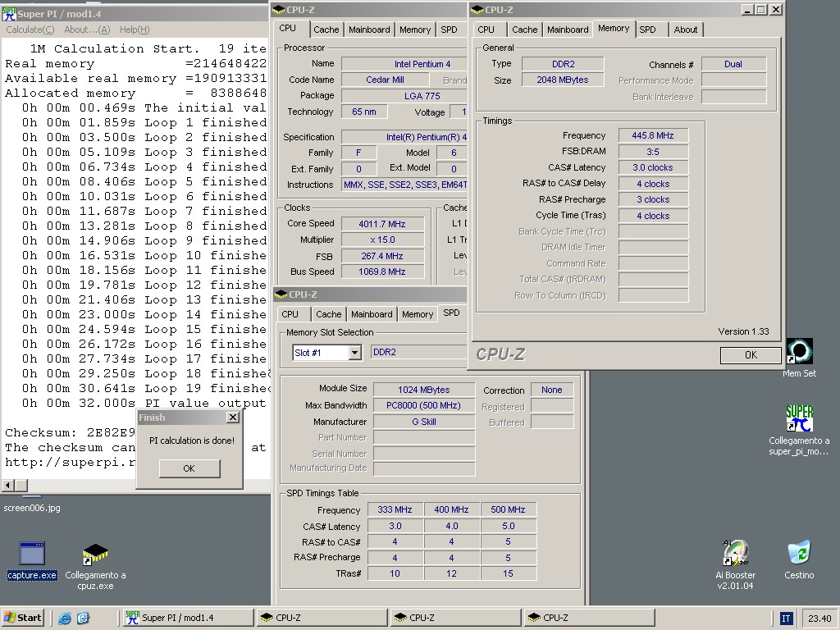Open the Windows Start menu
Viewport: 840px width, 630px height.
click(22, 618)
